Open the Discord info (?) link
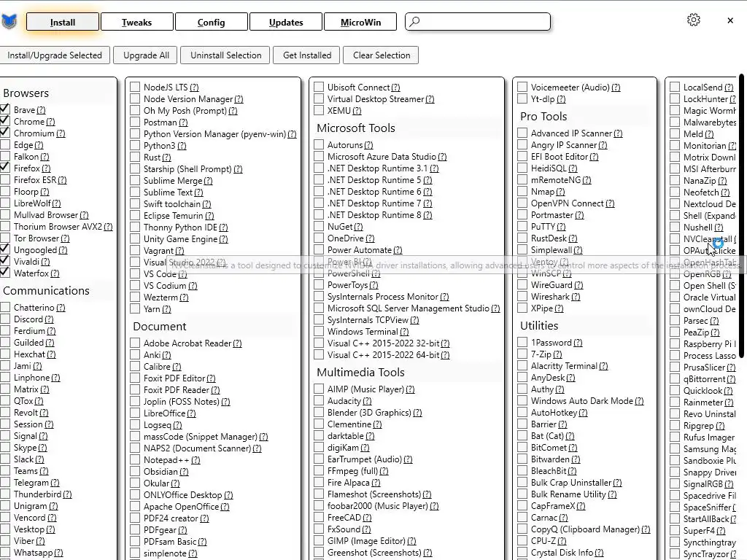This screenshot has height=560, width=747. 49,319
